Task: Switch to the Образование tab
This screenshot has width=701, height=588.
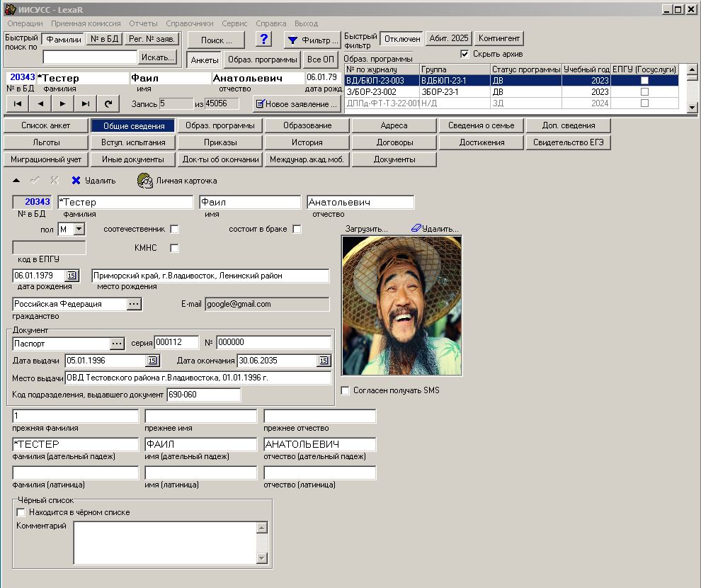Action: (x=307, y=125)
